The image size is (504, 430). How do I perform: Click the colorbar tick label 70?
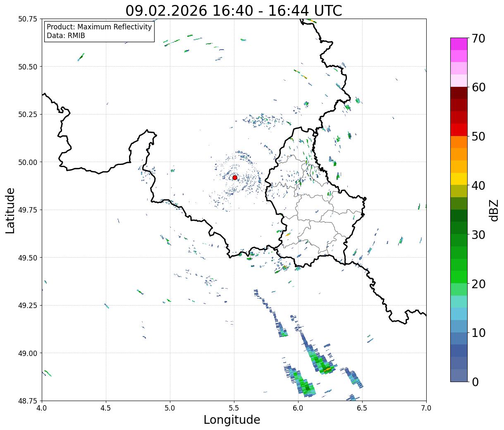[x=478, y=38]
